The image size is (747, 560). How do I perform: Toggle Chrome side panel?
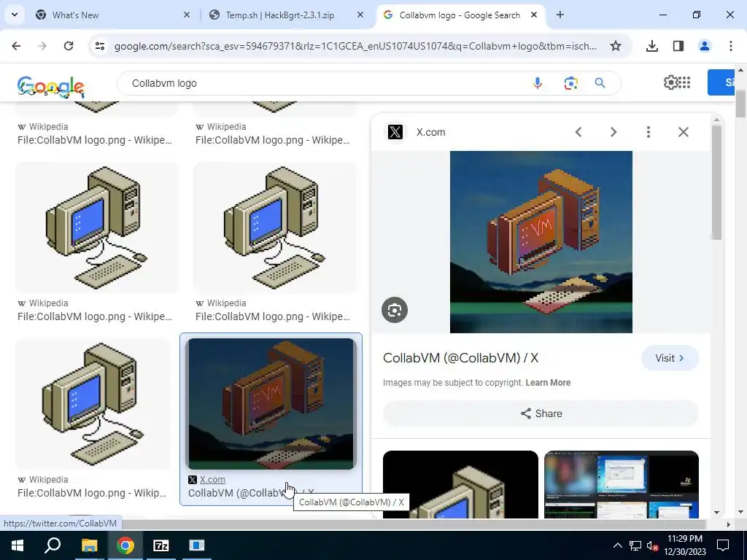[678, 46]
